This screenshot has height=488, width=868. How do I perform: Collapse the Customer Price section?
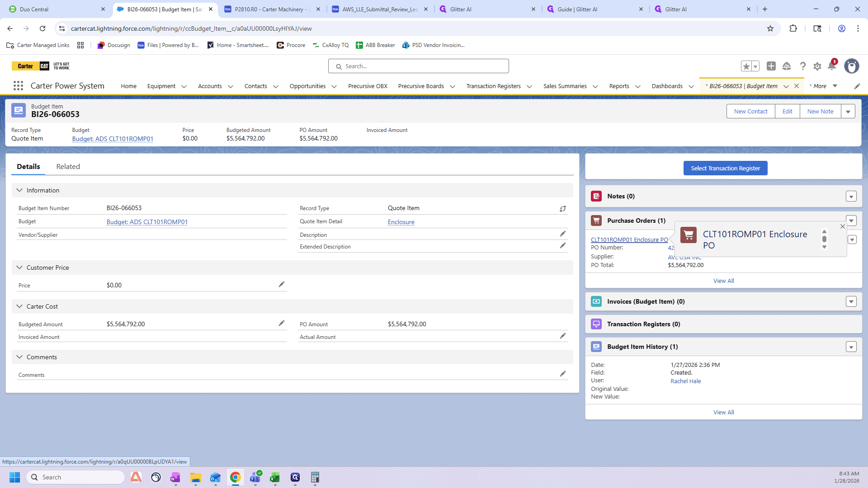[19, 267]
